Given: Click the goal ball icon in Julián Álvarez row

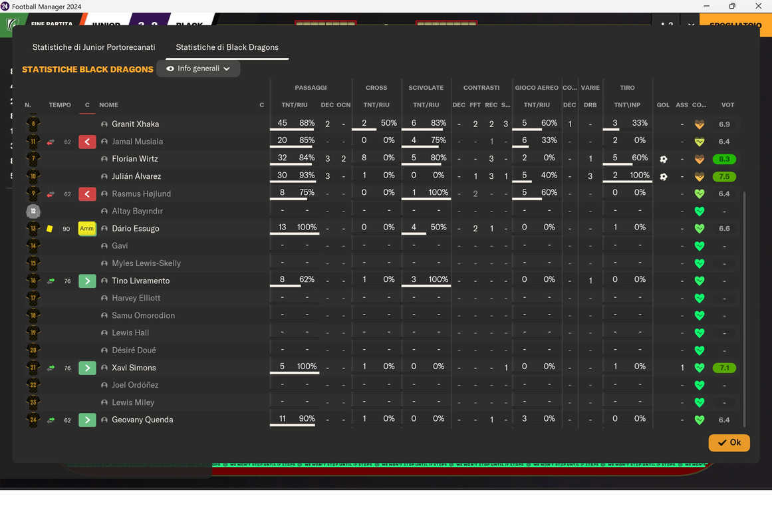Looking at the screenshot, I should coord(663,176).
